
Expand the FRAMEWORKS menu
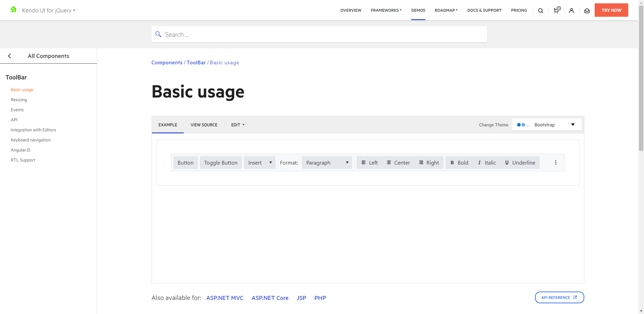click(x=386, y=10)
